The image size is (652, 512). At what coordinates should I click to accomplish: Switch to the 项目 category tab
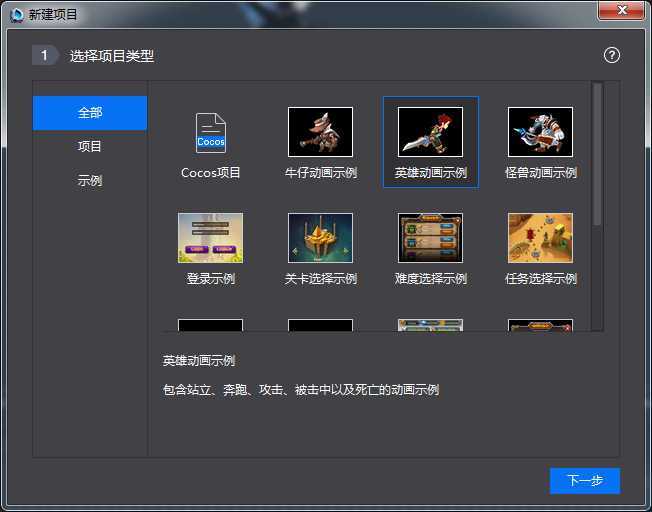pyautogui.click(x=90, y=146)
